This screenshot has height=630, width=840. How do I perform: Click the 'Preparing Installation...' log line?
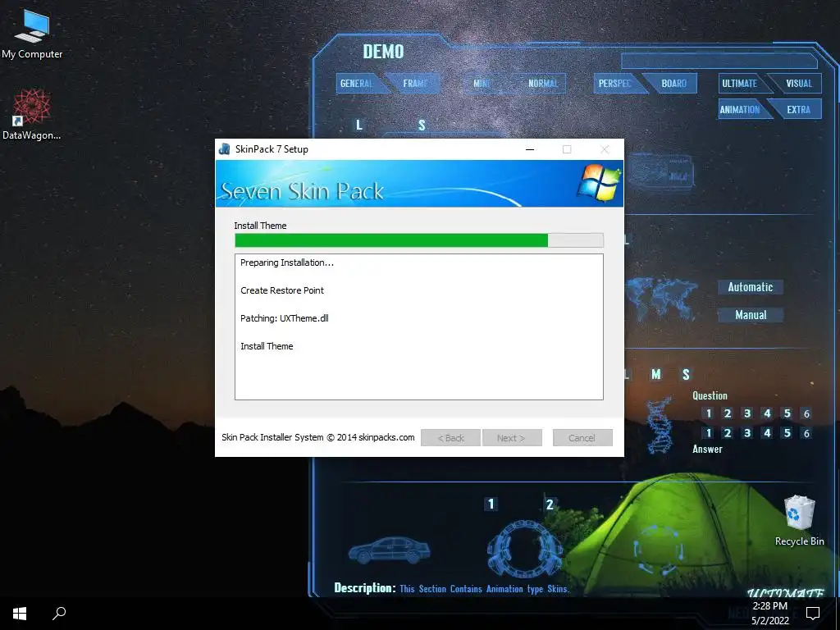(286, 262)
